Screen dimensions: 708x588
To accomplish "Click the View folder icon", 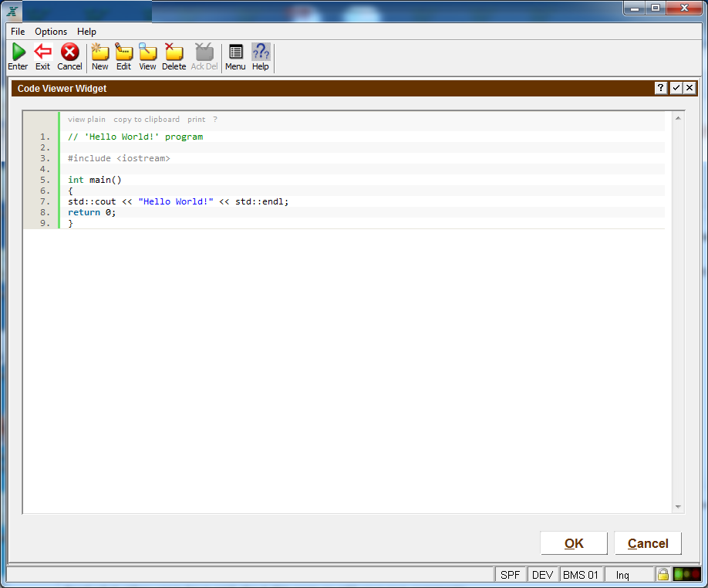I will [147, 52].
